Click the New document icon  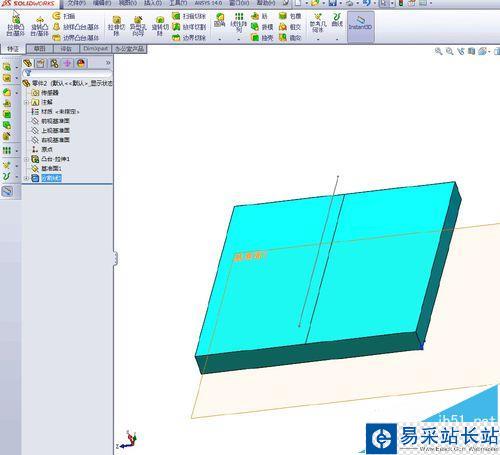tap(298, 3)
